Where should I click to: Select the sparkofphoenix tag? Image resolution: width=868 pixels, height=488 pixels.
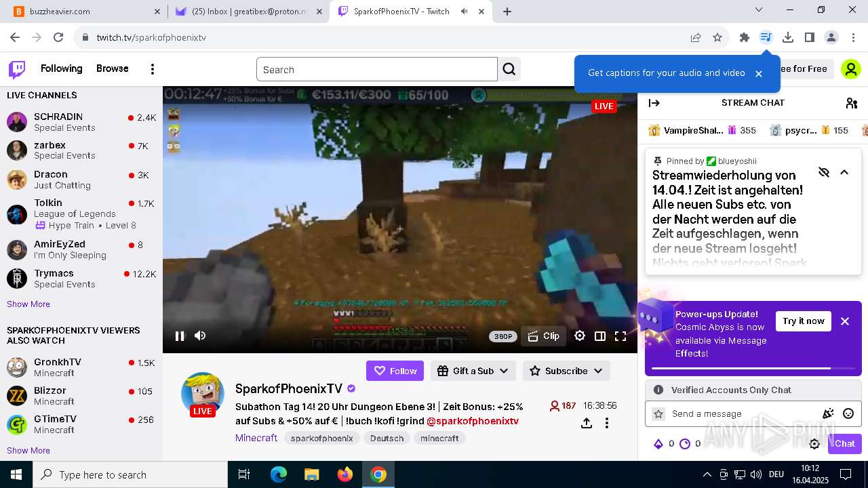click(x=322, y=439)
